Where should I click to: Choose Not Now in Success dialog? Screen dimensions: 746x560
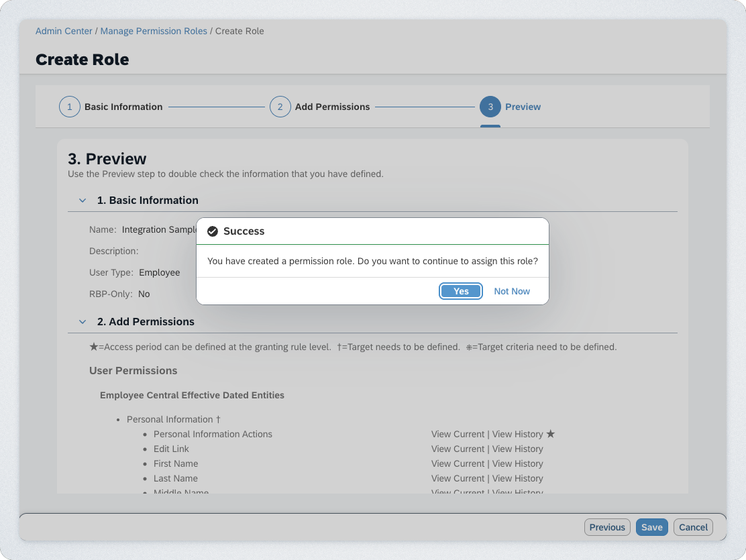511,291
